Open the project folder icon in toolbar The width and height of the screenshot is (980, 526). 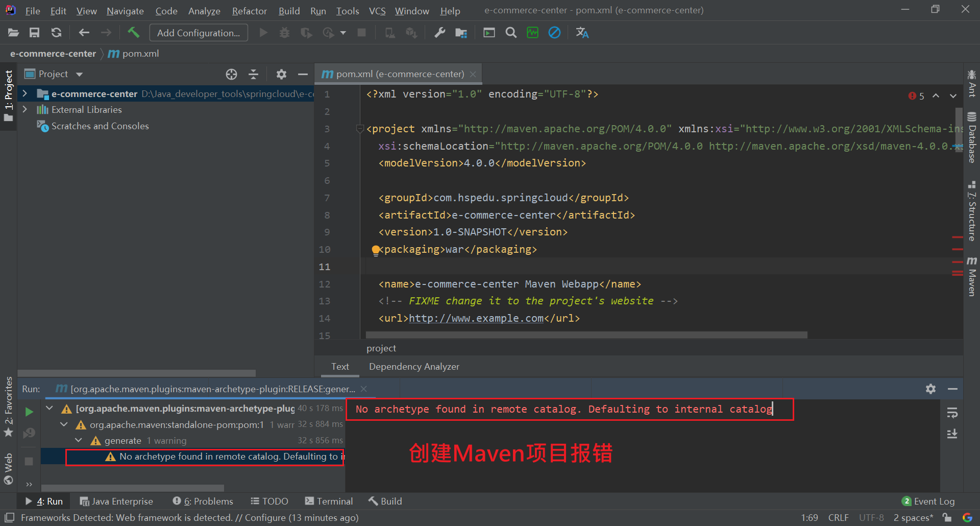(x=13, y=33)
